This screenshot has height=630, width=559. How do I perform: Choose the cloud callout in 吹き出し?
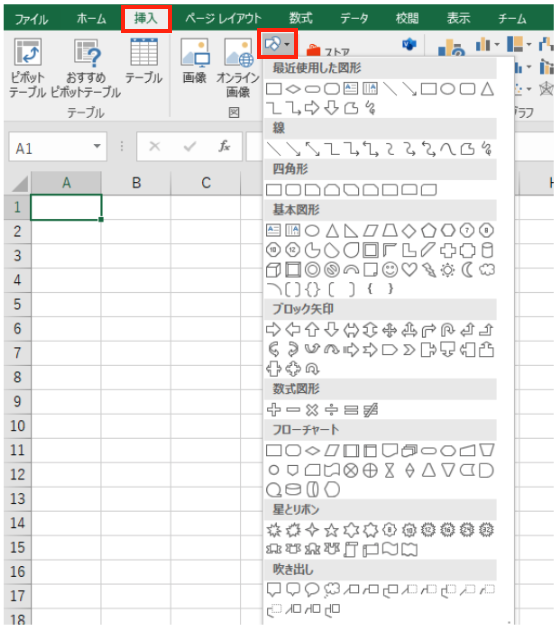(x=332, y=590)
